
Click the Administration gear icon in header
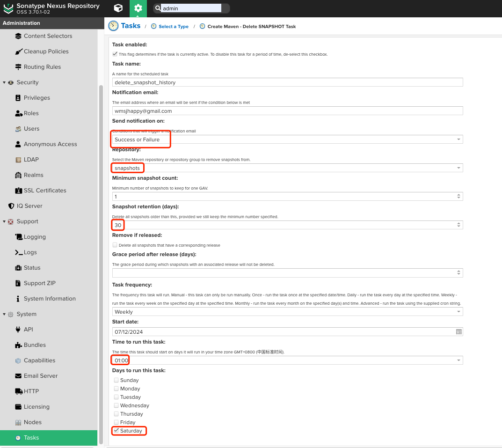click(x=138, y=8)
